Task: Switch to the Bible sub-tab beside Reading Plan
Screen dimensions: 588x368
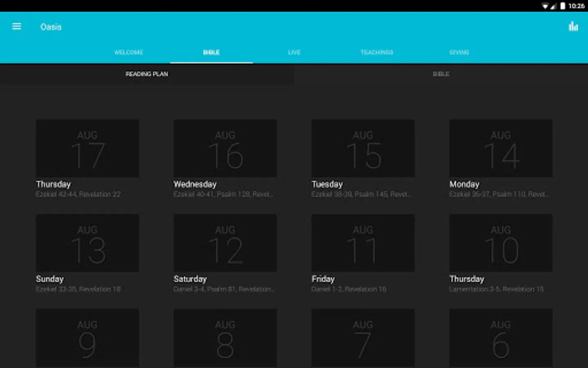Action: [441, 74]
